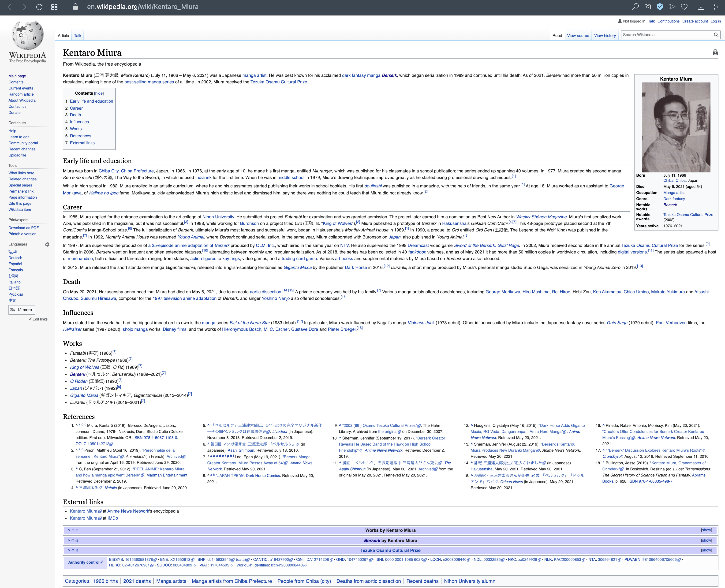Reload the page with the refresh icon
This screenshot has width=725, height=588.
[x=39, y=7]
